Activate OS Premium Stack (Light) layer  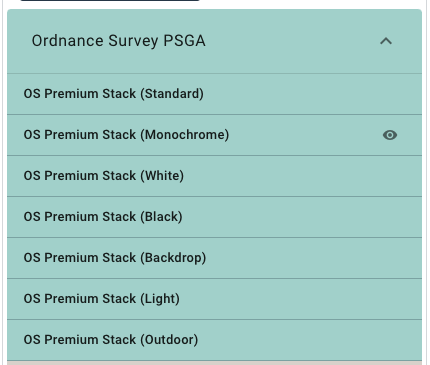[214, 299]
